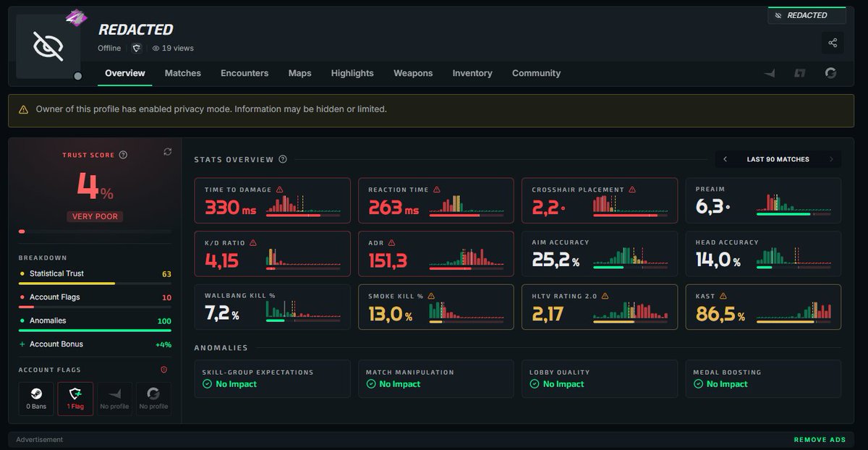Viewport: 868px width, 450px height.
Task: Click the Statistical Trust score 63
Action: [x=166, y=274]
